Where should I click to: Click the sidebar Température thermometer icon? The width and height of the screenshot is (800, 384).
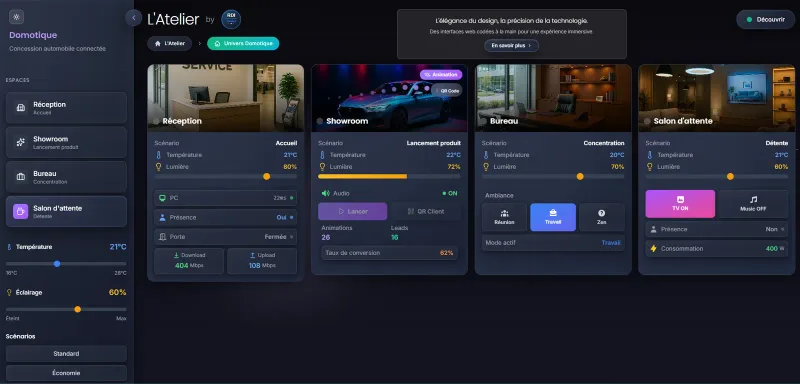[x=9, y=247]
